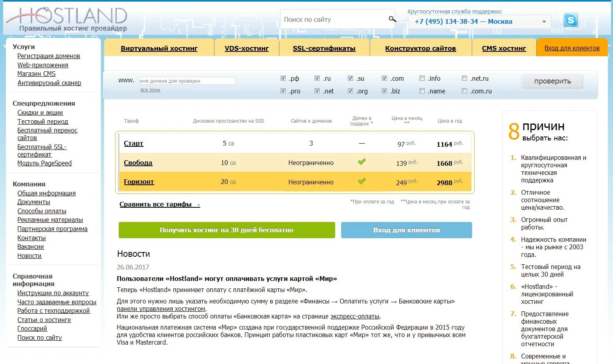Image resolution: width=613 pixels, height=364 pixels.
Task: Open Антивирусный сканер link
Action: [49, 83]
